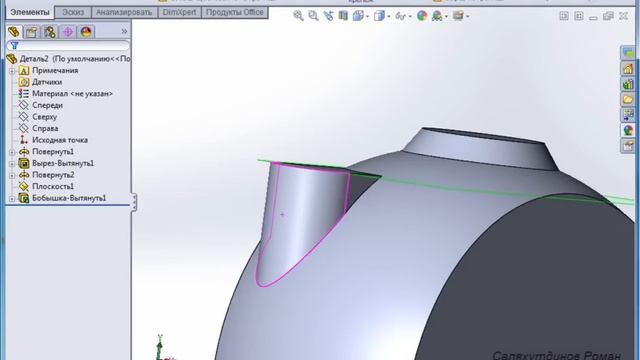Open View Orientation dropdown arrow

[367, 17]
